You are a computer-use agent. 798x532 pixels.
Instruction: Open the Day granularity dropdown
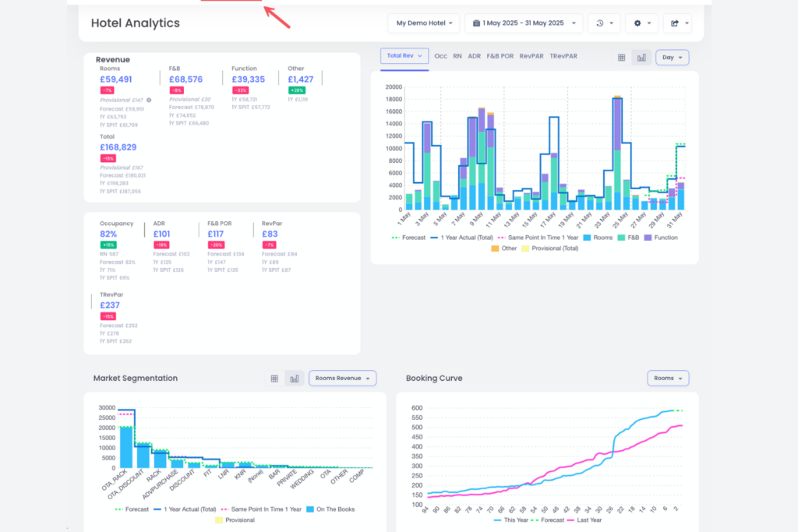(x=672, y=58)
